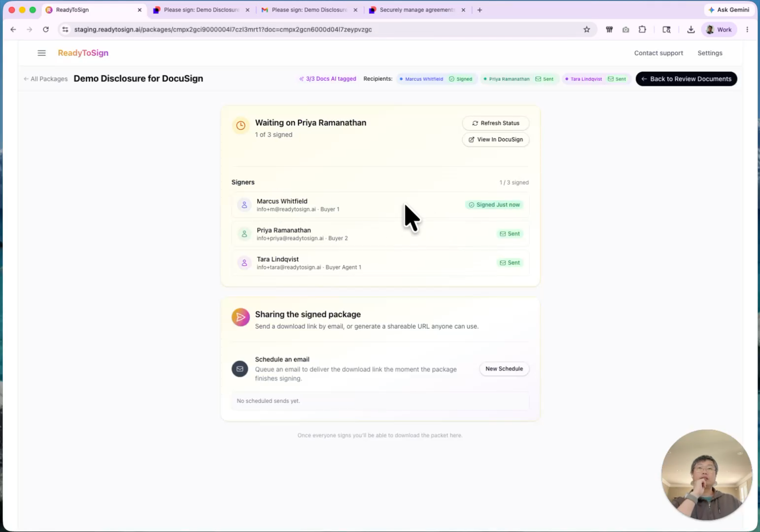Click the Sent badge in Tara Lindqvist's row
This screenshot has height=532, width=760.
point(510,263)
